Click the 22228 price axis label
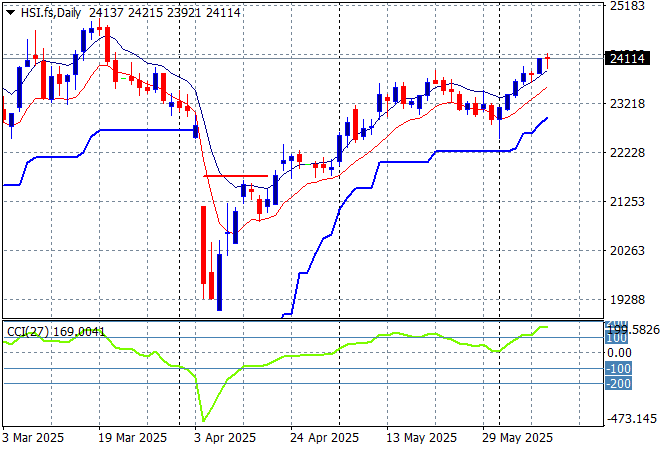Screen dimensions: 660x450 [x=627, y=152]
